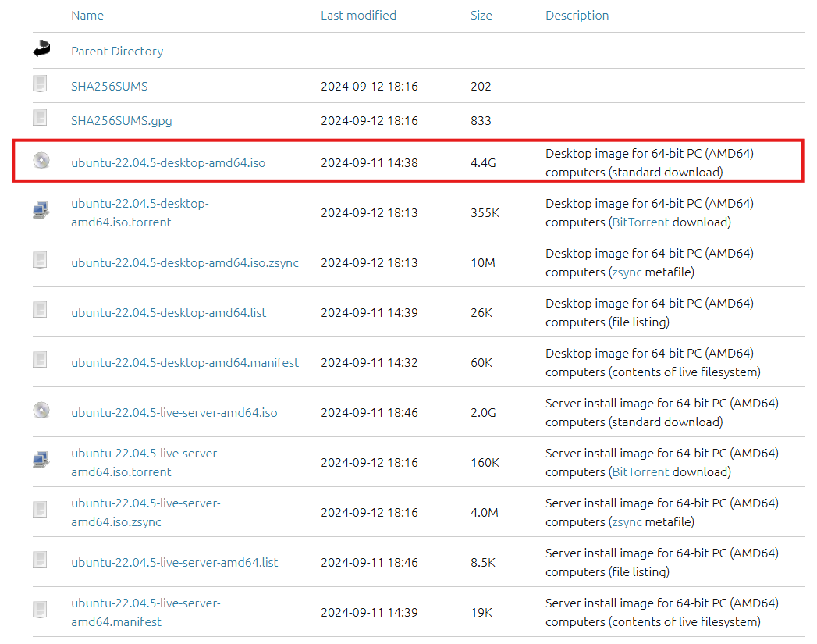Click the file icon for desktop-amd64.list
Image resolution: width=817 pixels, height=644 pixels.
click(40, 310)
